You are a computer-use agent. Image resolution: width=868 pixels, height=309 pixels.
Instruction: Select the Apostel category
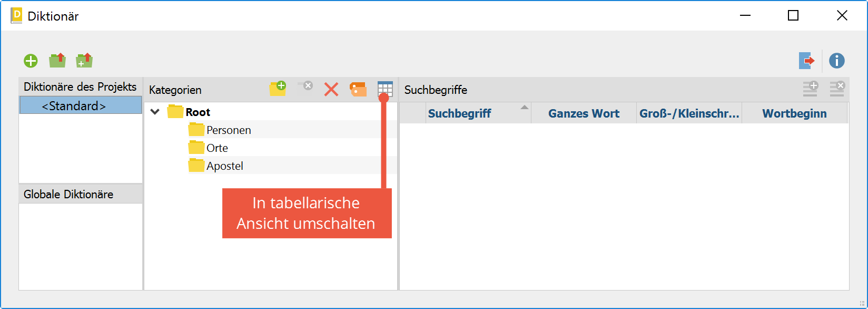tap(216, 166)
